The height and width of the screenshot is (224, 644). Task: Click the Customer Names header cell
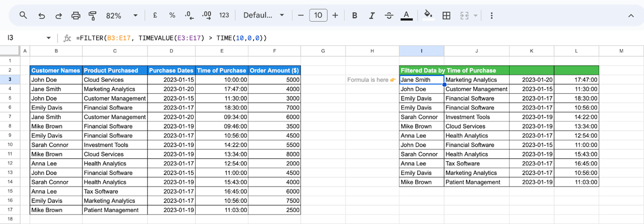tap(56, 70)
